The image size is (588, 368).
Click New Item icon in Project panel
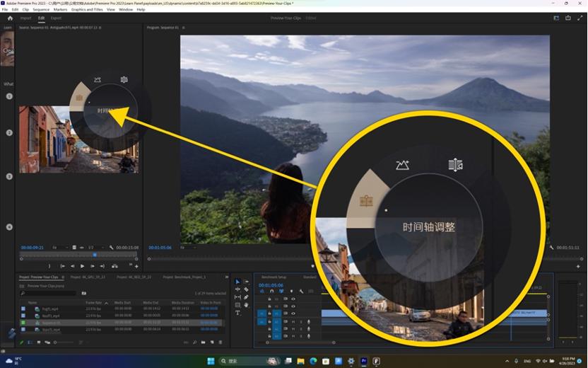pyautogui.click(x=212, y=343)
